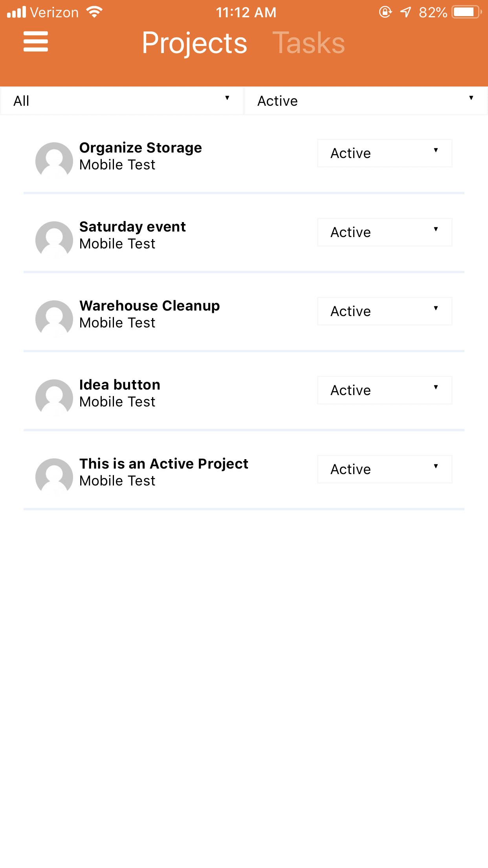Expand the All filter dropdown
Image resolution: width=488 pixels, height=868 pixels.
[x=122, y=101]
